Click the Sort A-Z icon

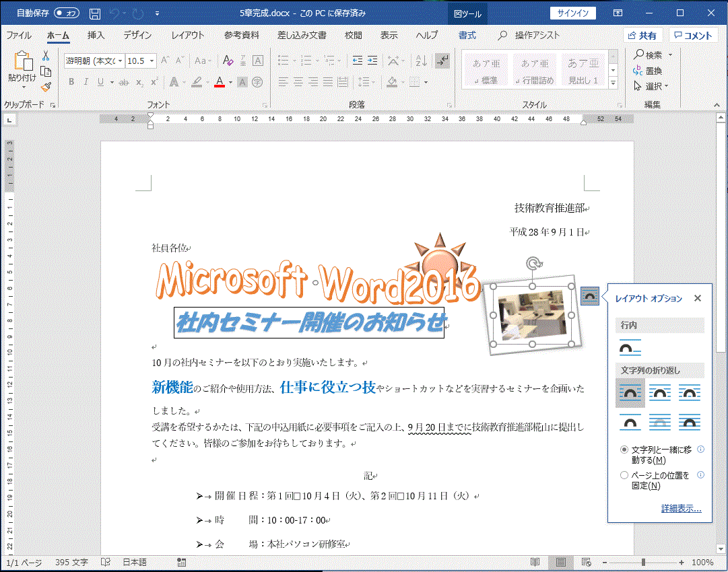pos(422,61)
